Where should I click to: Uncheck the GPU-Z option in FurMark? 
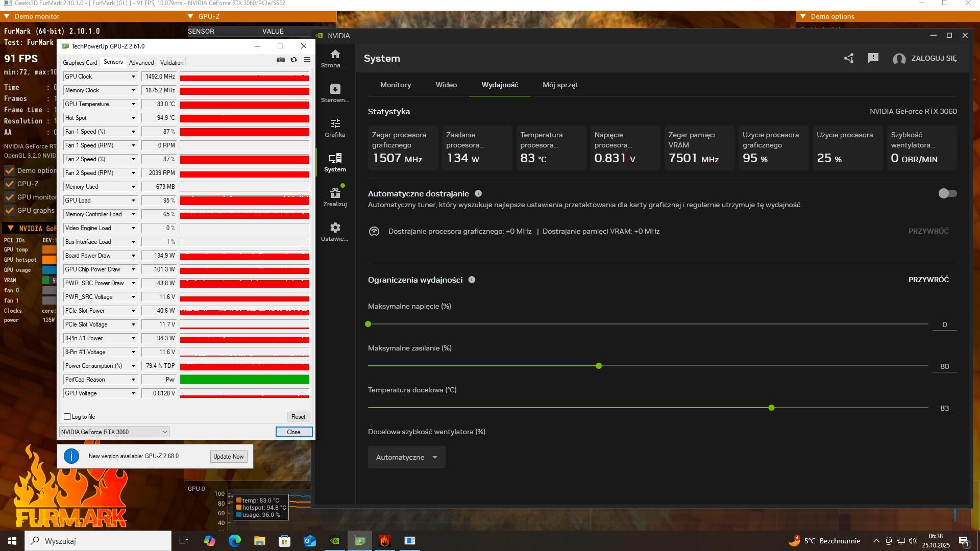coord(9,184)
